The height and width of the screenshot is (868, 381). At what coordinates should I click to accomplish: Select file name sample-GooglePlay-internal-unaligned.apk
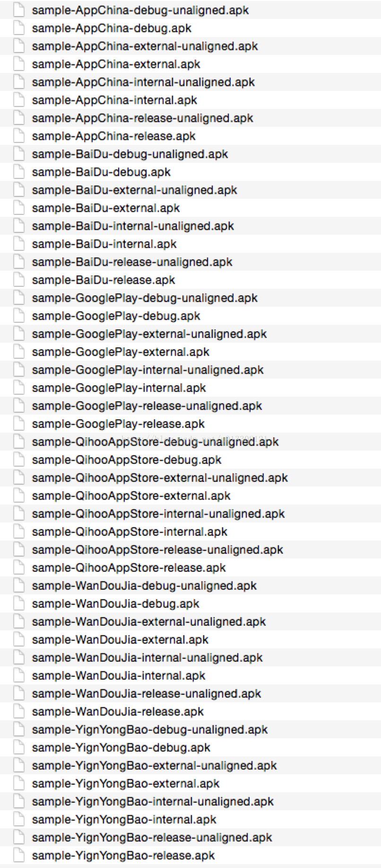147,370
